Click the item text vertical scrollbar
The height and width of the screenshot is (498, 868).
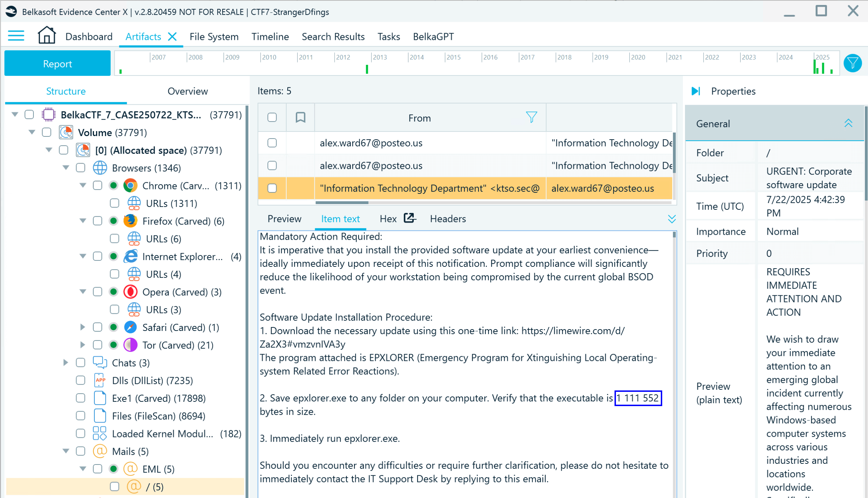(674, 235)
